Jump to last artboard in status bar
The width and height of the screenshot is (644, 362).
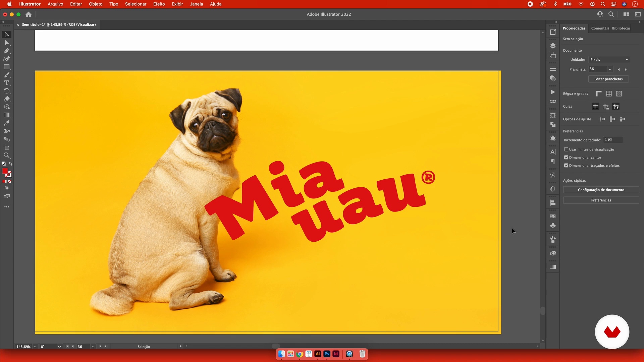[x=106, y=346]
